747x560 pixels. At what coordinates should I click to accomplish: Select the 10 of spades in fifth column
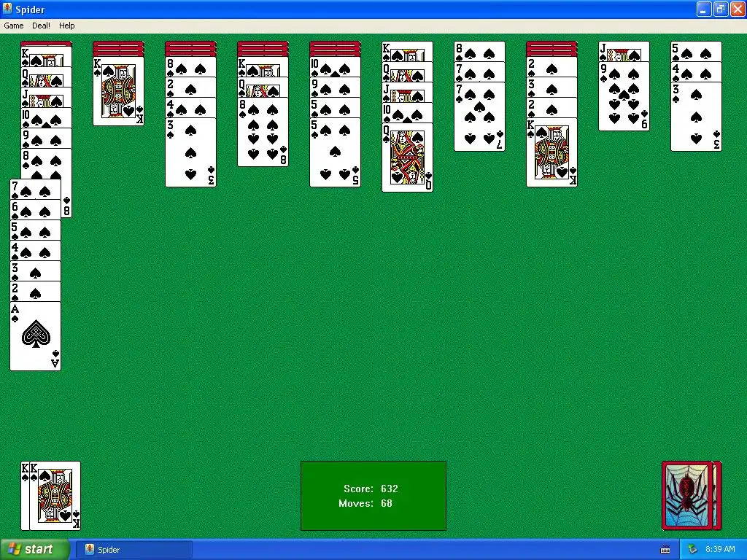coord(335,66)
